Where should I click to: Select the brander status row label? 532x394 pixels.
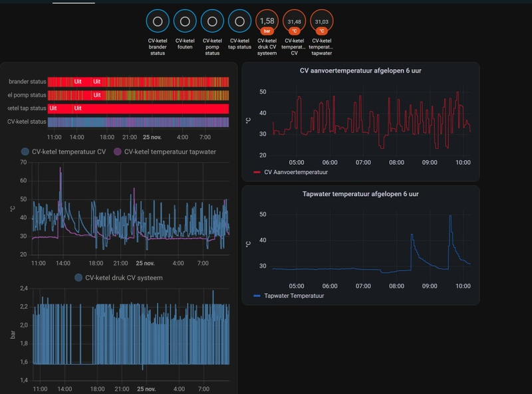pos(27,82)
